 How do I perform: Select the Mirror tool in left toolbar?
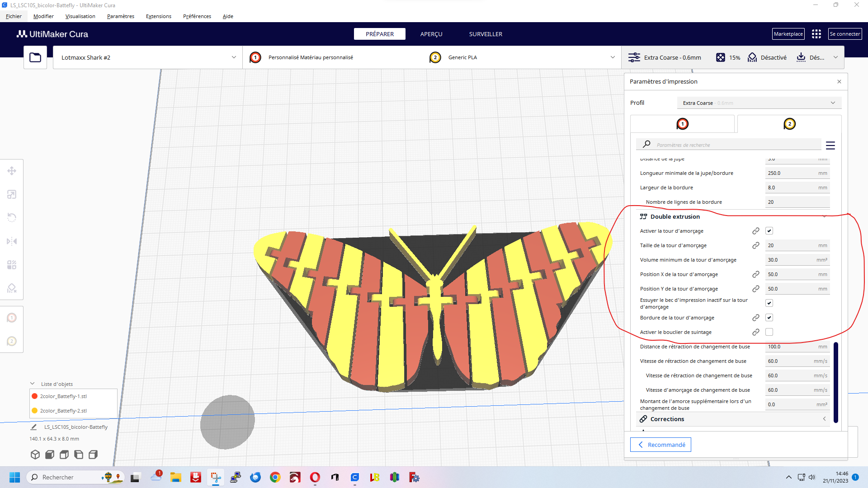pyautogui.click(x=12, y=241)
